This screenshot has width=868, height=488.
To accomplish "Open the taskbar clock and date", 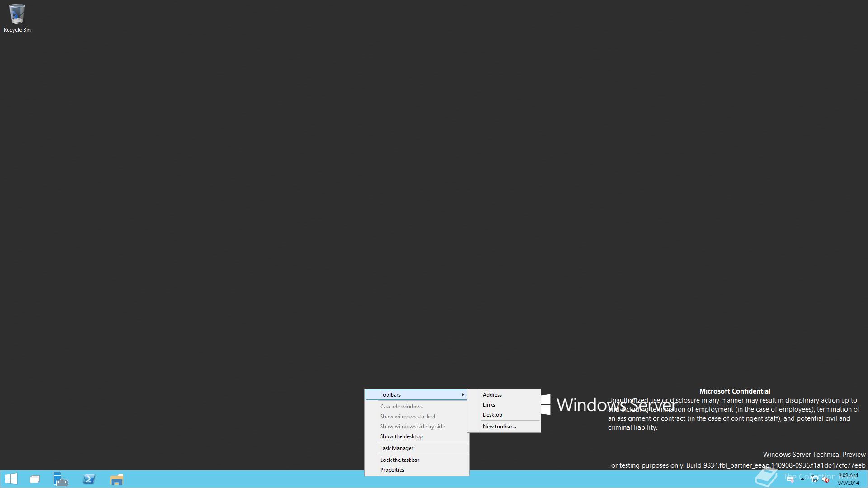I will pos(849,479).
